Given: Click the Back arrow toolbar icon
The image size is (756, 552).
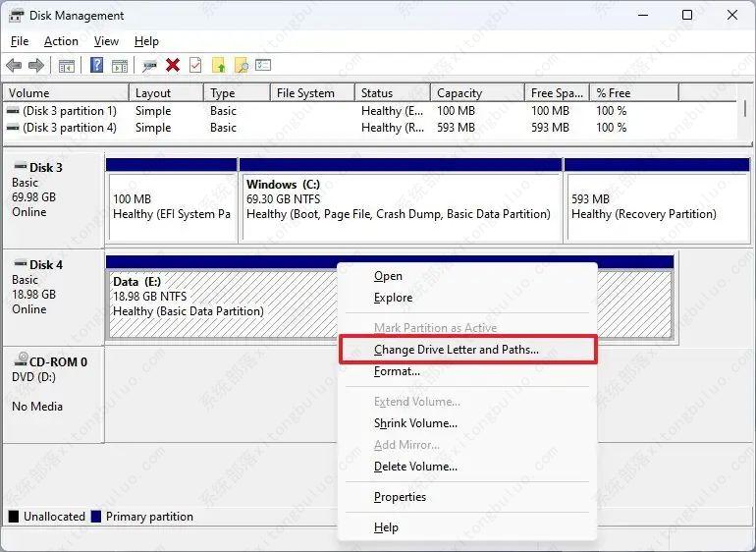Looking at the screenshot, I should pos(14,66).
